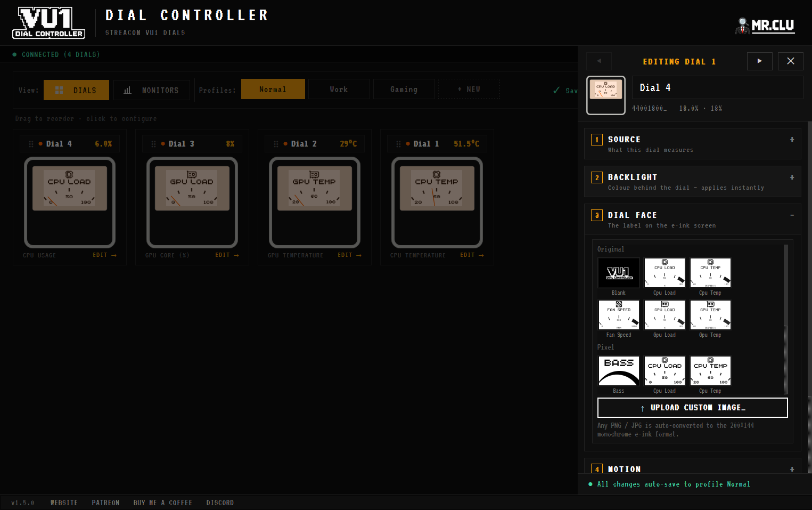The width and height of the screenshot is (812, 510).
Task: Click Edit on the Dial 2 card
Action: point(349,255)
